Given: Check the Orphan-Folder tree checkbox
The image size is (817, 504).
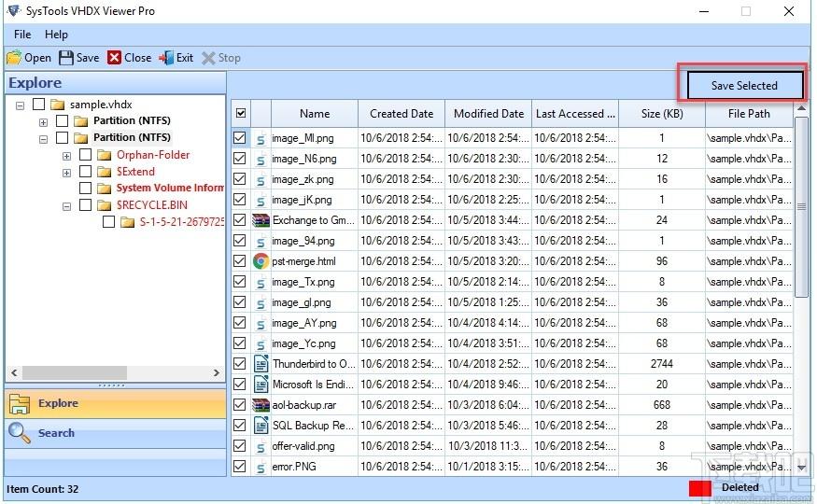Looking at the screenshot, I should pos(86,155).
